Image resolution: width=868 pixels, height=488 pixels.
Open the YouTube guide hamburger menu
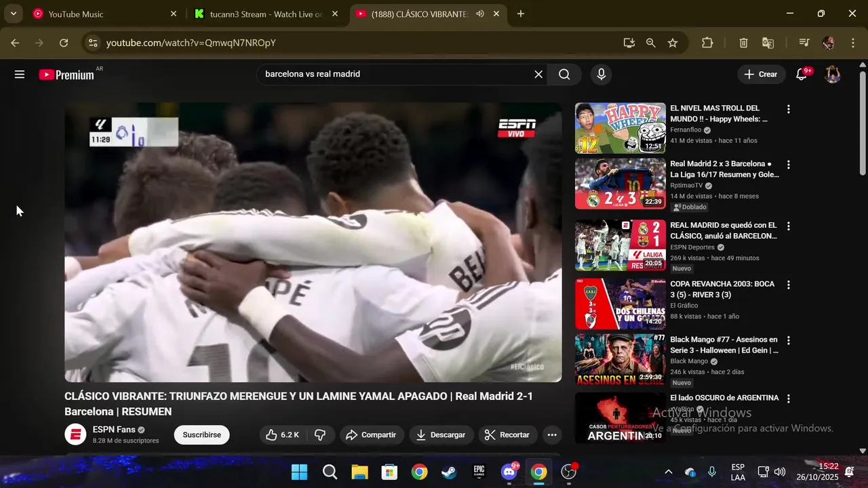[20, 75]
